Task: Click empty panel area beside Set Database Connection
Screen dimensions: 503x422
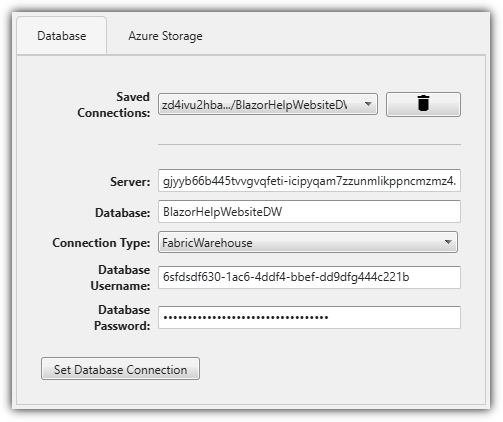Action: click(333, 369)
